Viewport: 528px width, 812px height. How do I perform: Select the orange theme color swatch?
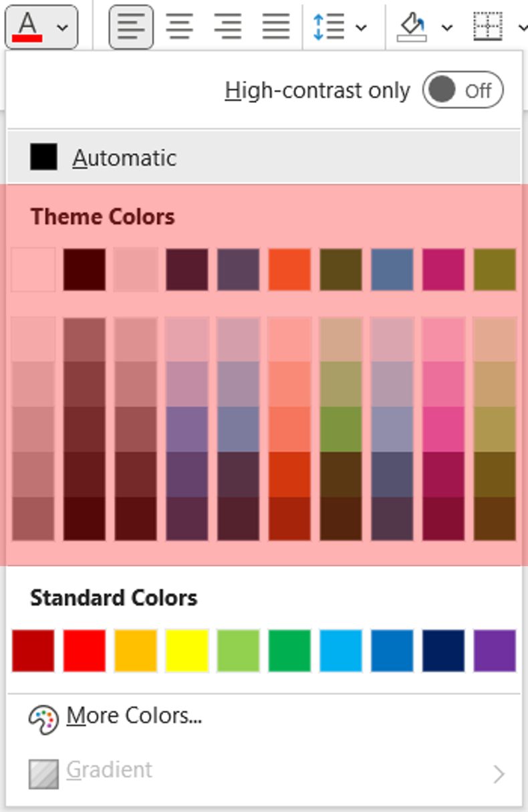coord(289,269)
